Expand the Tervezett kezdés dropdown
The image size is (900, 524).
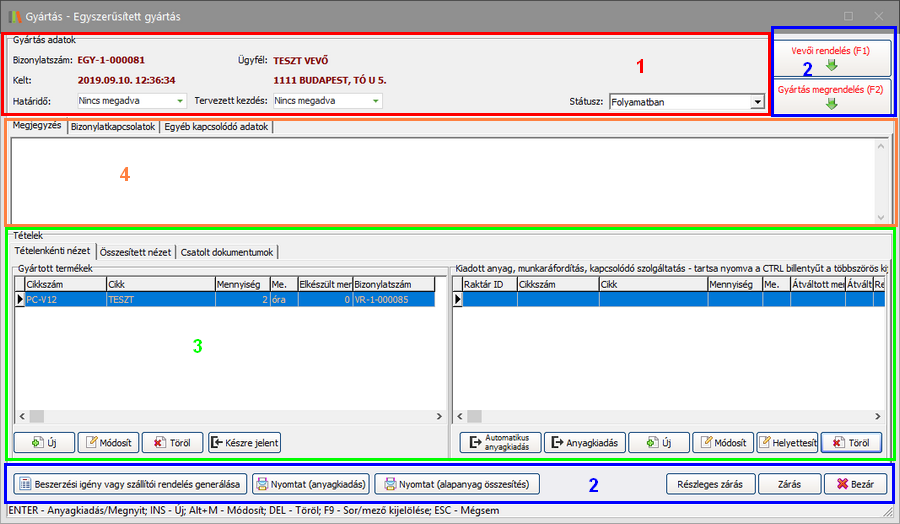pyautogui.click(x=375, y=101)
